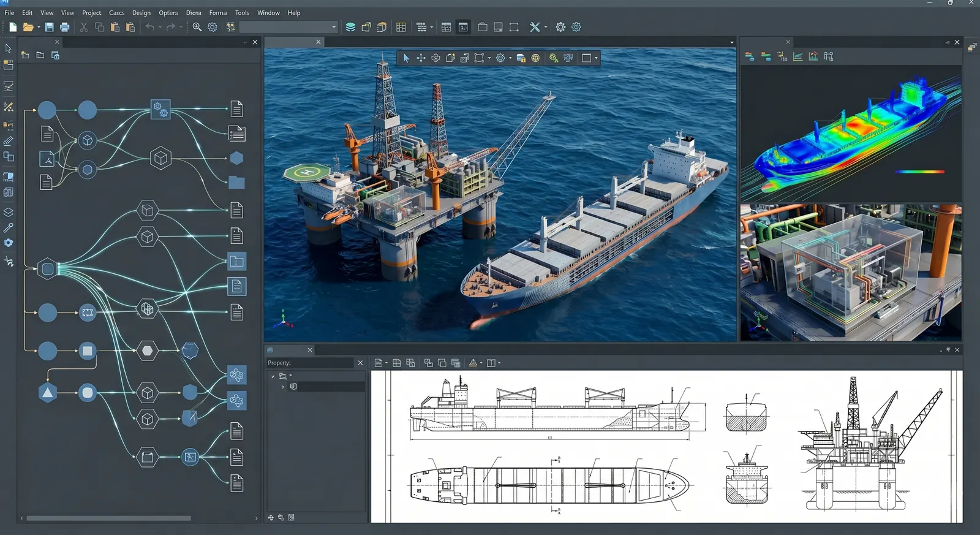
Task: Click the green layers stack icon
Action: (x=350, y=27)
